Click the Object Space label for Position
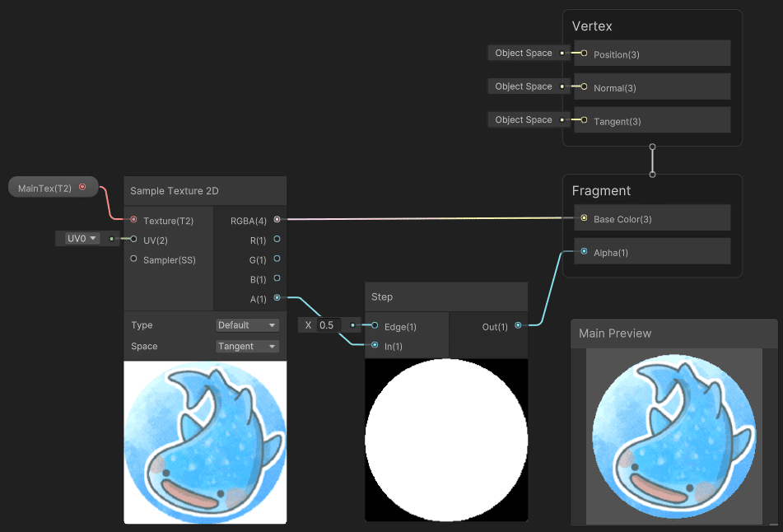 click(x=524, y=53)
